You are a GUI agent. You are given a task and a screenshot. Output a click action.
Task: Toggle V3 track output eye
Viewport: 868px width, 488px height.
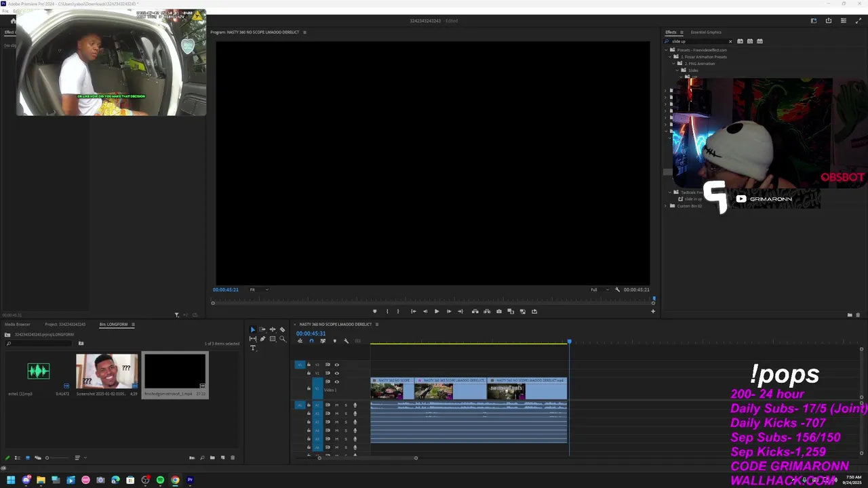336,365
